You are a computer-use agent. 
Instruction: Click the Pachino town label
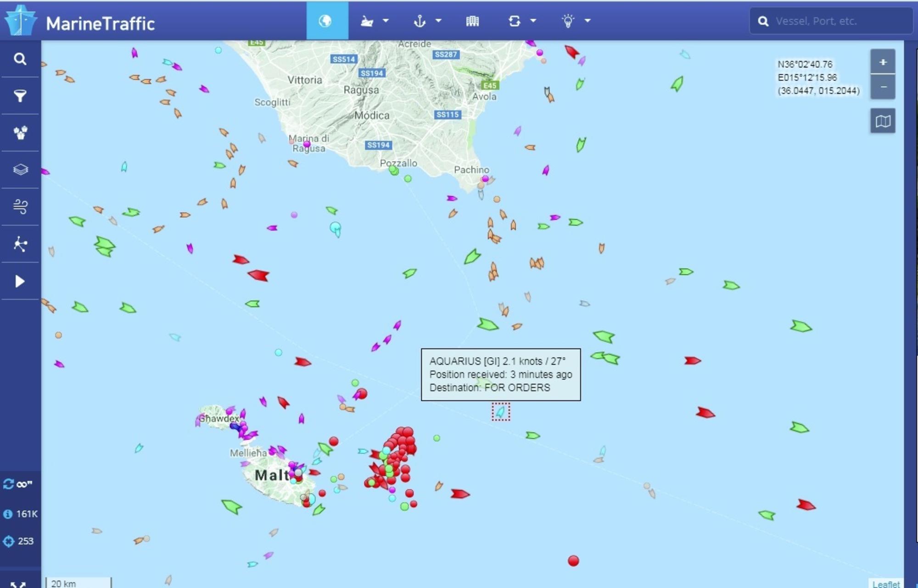471,169
